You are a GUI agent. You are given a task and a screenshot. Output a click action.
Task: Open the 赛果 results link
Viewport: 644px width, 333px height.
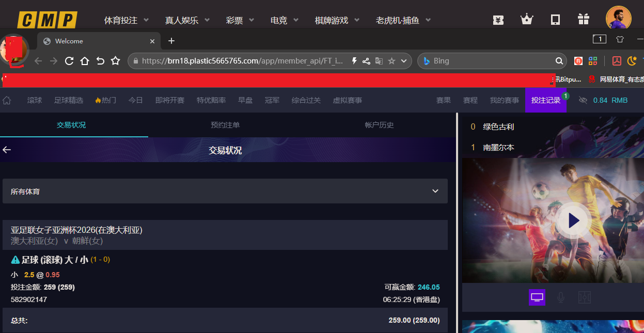coord(443,100)
